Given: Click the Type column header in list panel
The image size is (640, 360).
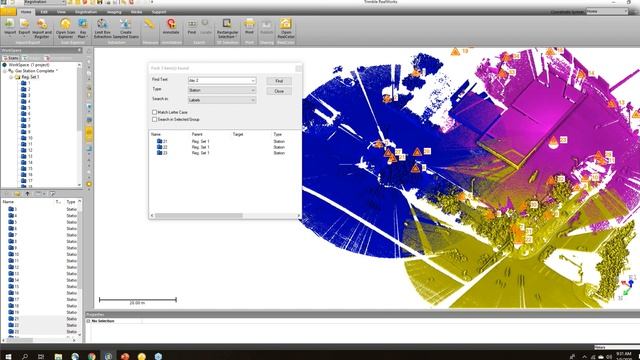Looking at the screenshot, I should [71, 202].
